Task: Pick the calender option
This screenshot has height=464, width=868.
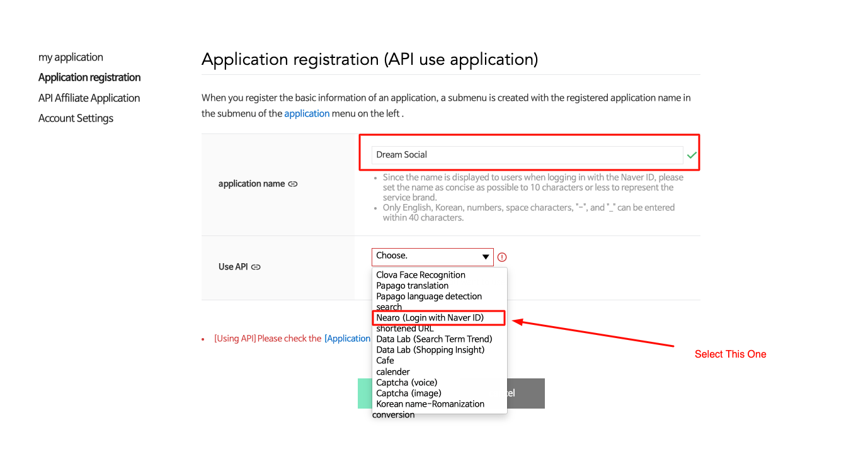Action: (440, 371)
